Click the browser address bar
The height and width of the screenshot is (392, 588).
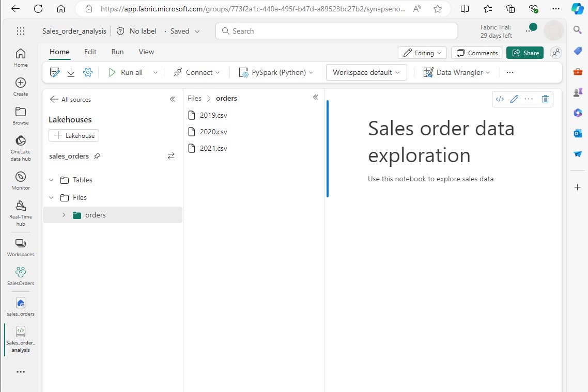click(253, 9)
